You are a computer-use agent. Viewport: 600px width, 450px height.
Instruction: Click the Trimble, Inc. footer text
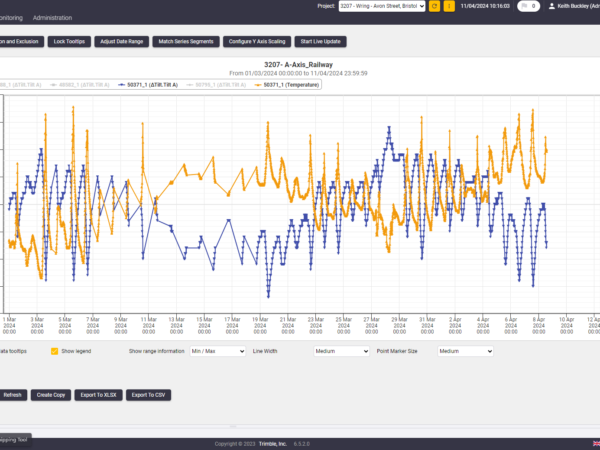[x=273, y=444]
